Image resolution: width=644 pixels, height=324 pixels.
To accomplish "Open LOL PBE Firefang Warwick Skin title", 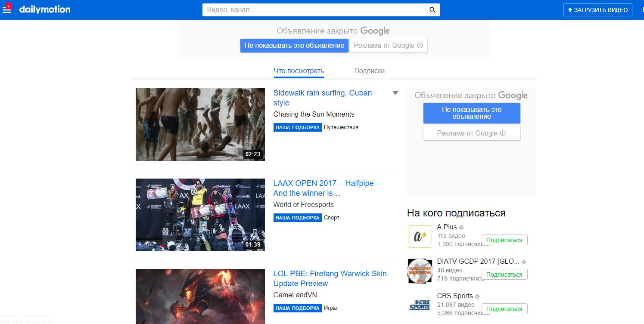I will [x=330, y=279].
